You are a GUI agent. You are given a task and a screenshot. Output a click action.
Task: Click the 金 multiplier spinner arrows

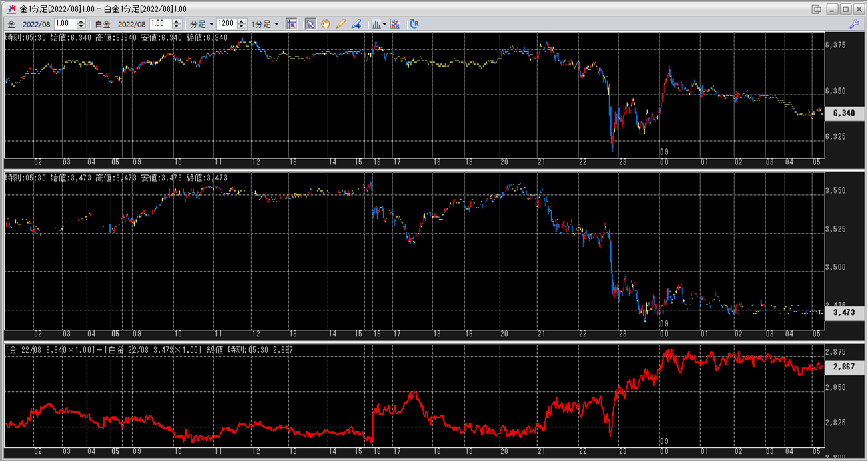[x=81, y=24]
